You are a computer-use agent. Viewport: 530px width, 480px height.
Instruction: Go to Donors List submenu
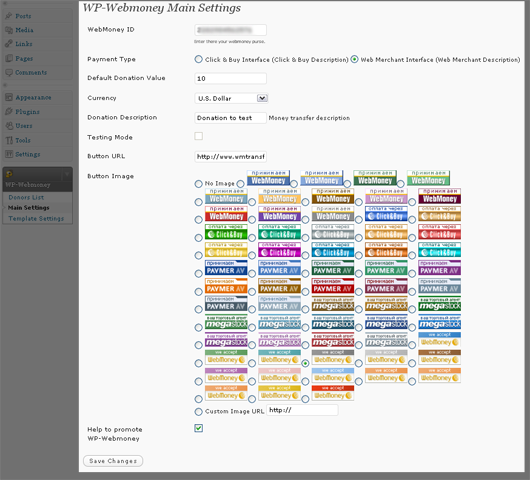pos(26,197)
